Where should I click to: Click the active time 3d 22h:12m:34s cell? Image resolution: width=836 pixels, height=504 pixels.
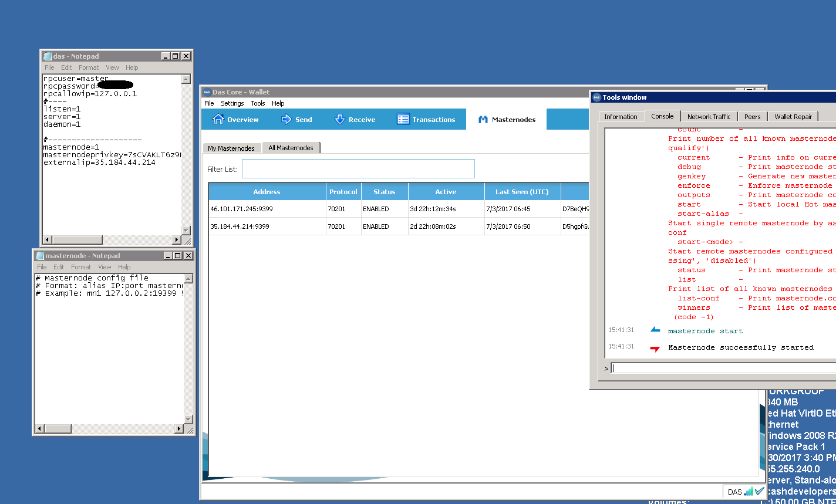(x=446, y=209)
